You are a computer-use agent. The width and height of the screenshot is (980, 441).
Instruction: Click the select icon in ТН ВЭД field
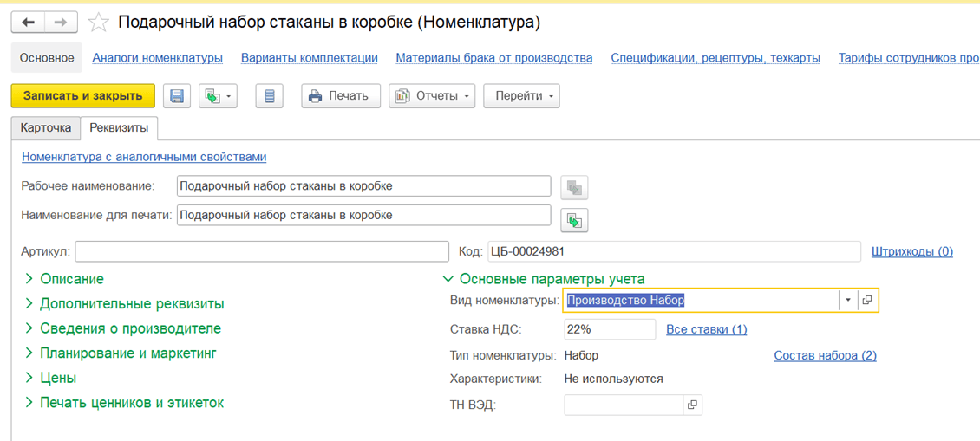tap(691, 405)
